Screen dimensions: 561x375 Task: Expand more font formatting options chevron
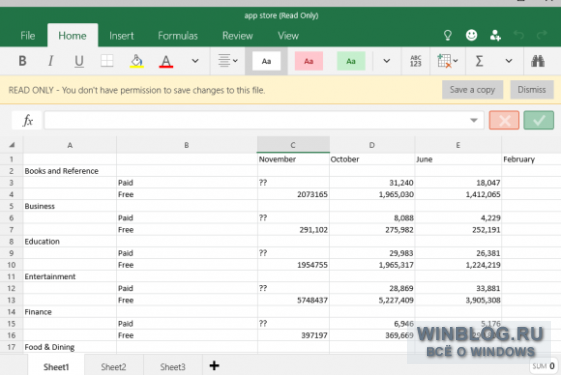(x=195, y=61)
